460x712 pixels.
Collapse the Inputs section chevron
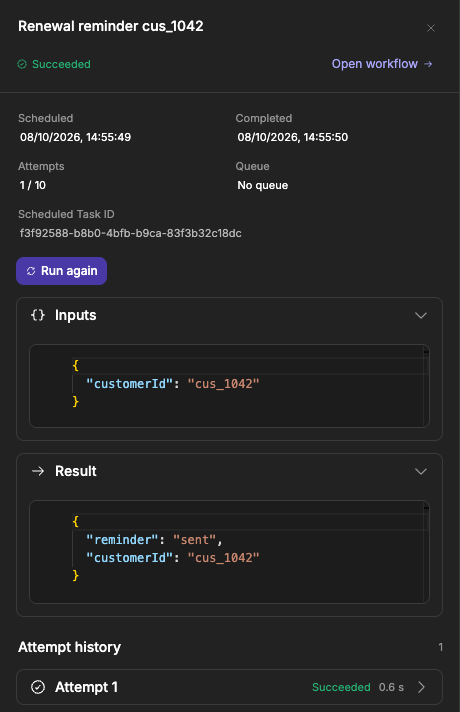click(x=421, y=315)
